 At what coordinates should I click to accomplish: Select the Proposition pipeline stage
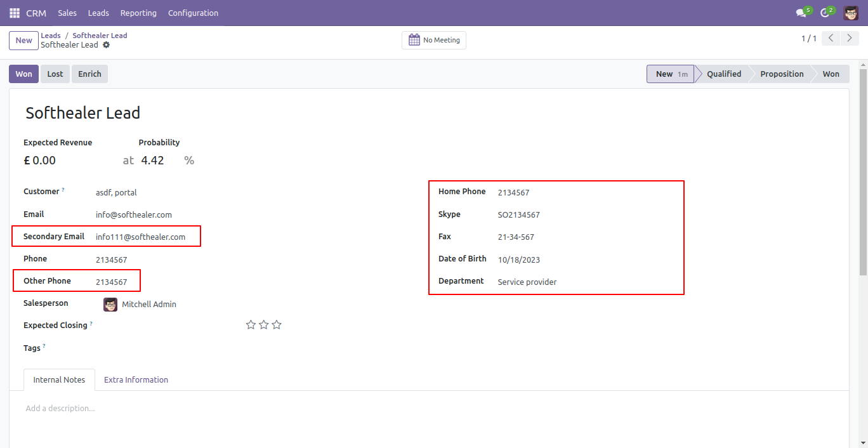pos(782,74)
